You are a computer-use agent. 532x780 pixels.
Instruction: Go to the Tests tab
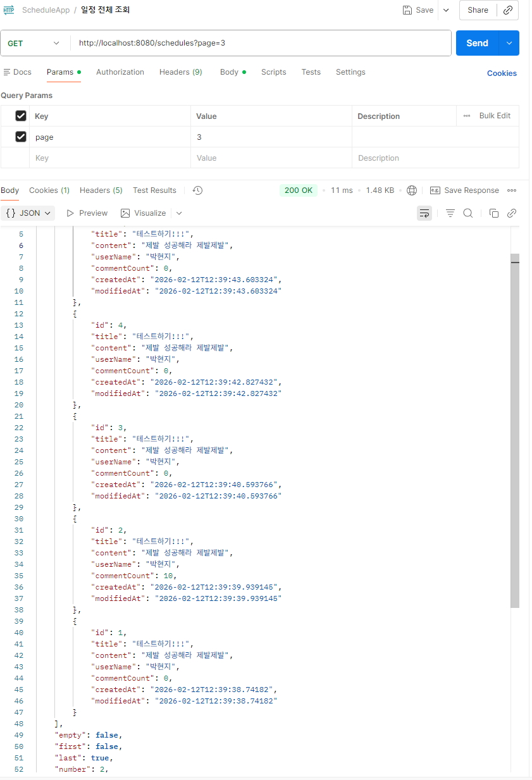311,72
